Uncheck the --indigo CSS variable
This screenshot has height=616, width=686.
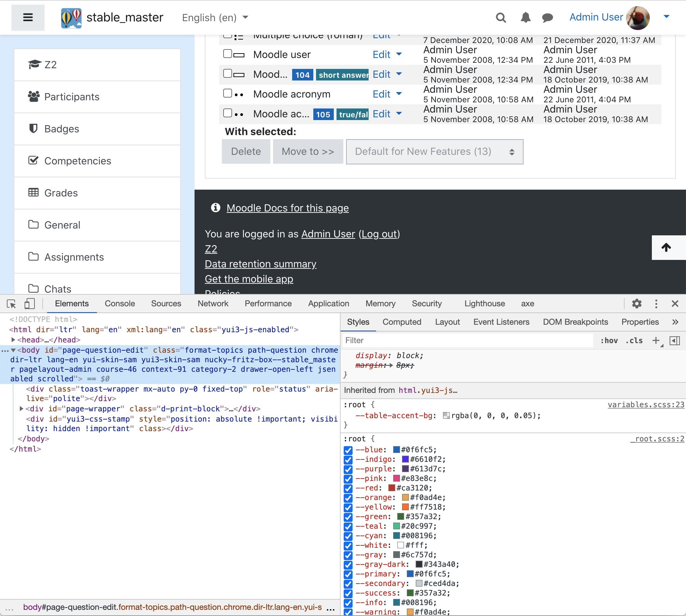tap(348, 460)
